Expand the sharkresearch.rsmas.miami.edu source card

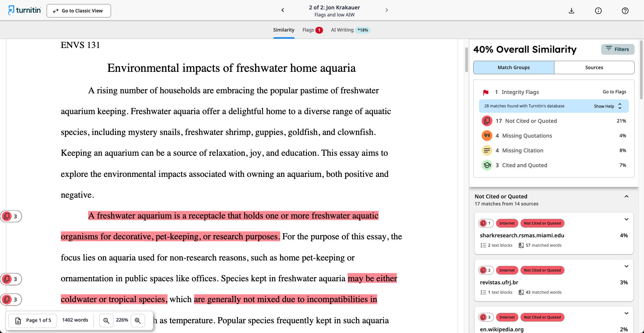tap(627, 219)
